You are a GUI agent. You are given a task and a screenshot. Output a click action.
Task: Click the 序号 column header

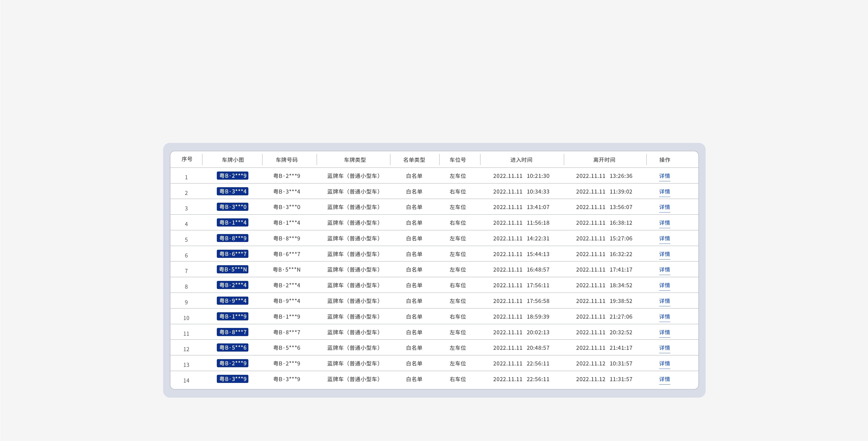187,159
